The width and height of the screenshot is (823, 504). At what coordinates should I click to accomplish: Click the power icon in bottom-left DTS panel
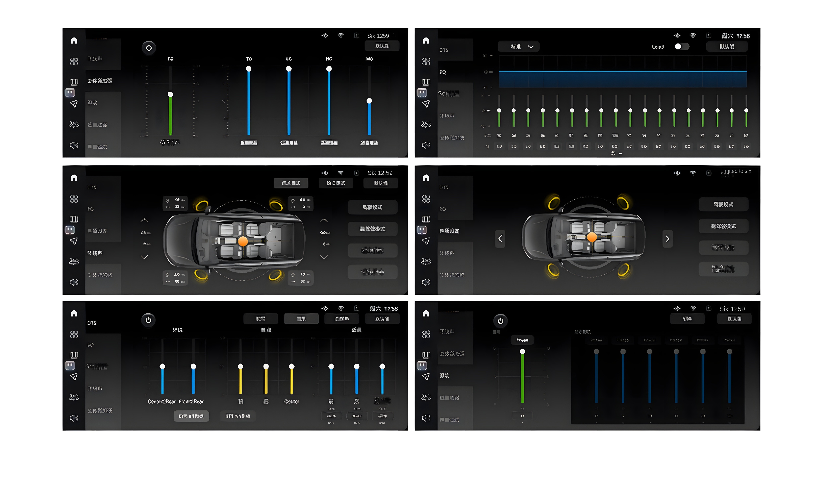pos(148,320)
